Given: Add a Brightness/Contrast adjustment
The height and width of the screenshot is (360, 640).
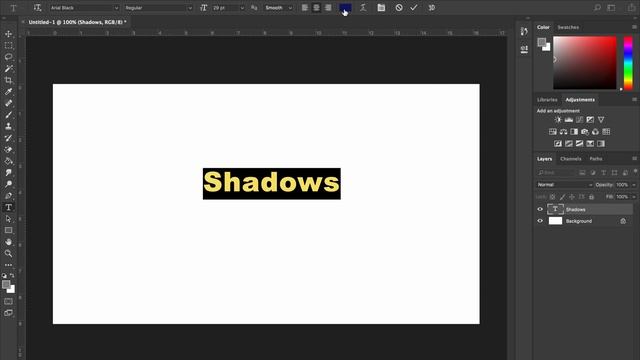Looking at the screenshot, I should pyautogui.click(x=558, y=120).
